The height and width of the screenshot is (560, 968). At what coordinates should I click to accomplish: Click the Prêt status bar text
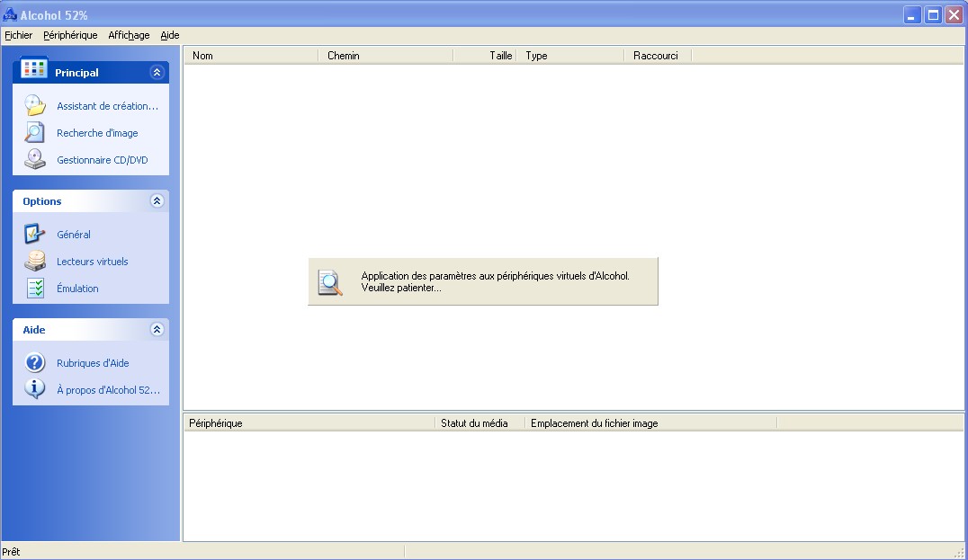pyautogui.click(x=11, y=551)
